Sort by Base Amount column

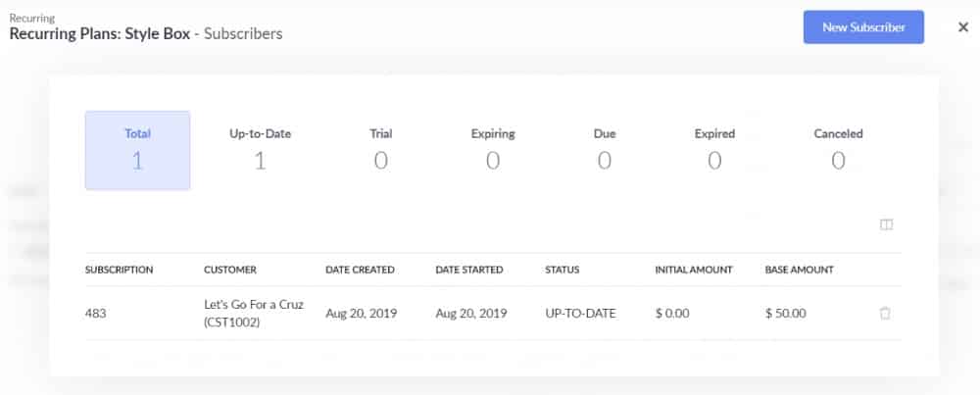pos(800,270)
